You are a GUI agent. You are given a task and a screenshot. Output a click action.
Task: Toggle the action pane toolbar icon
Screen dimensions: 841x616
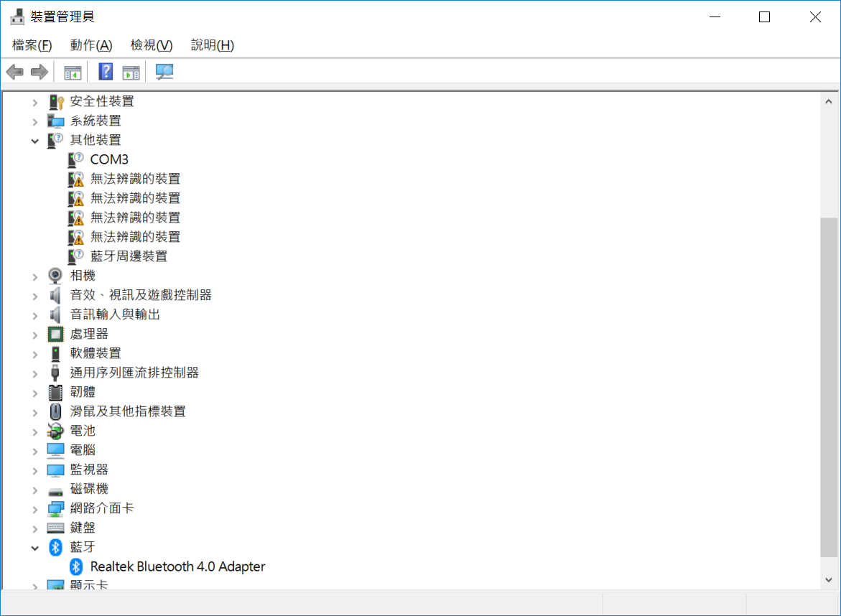(x=131, y=71)
